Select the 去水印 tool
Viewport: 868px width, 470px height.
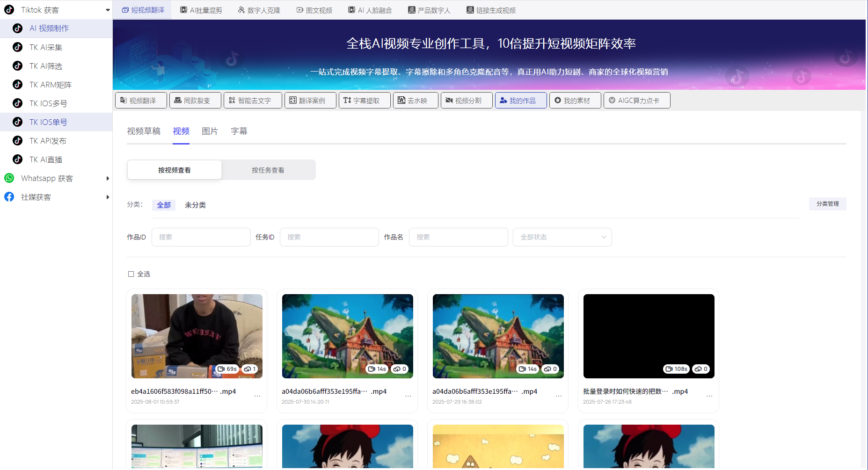click(x=415, y=100)
